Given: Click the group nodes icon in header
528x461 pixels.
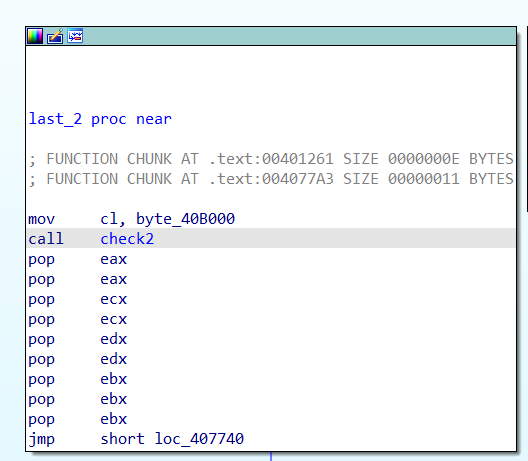Looking at the screenshot, I should 75,36.
